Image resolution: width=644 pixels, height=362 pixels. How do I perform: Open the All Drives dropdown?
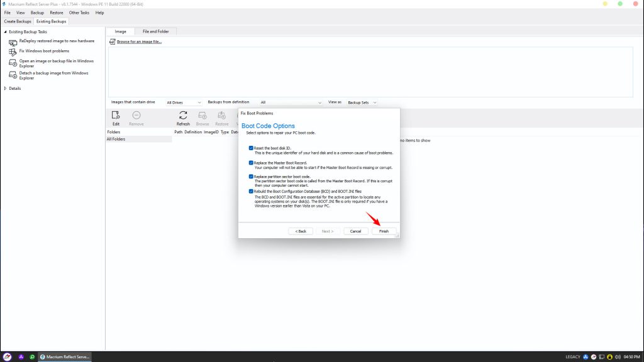point(184,102)
